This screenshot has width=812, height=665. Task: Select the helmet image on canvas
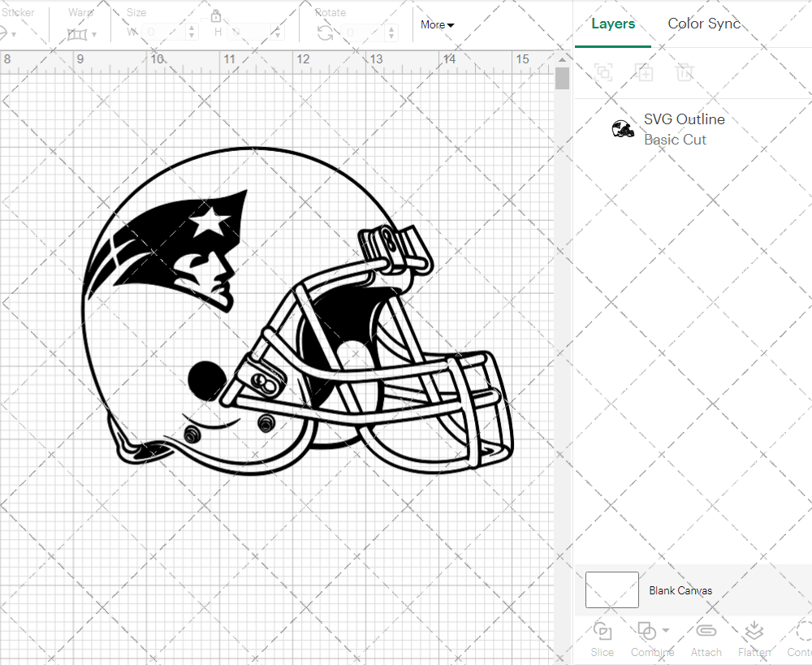[x=298, y=312]
